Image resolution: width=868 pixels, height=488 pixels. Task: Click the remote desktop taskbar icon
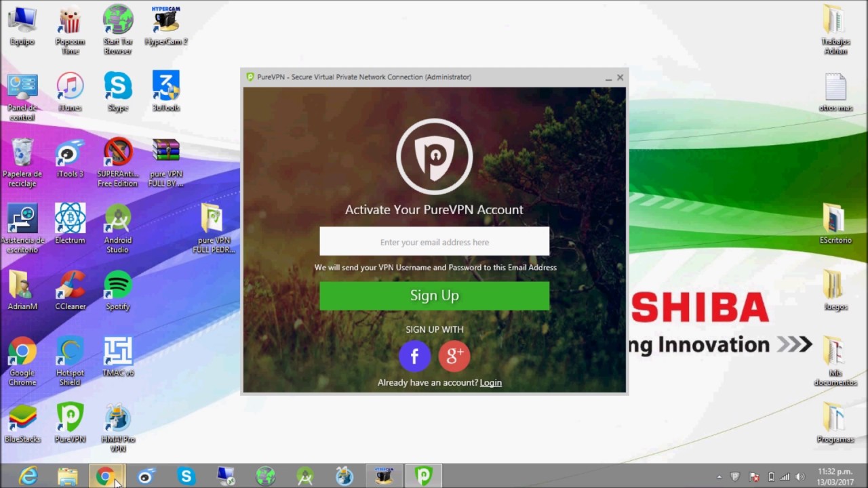click(x=225, y=476)
